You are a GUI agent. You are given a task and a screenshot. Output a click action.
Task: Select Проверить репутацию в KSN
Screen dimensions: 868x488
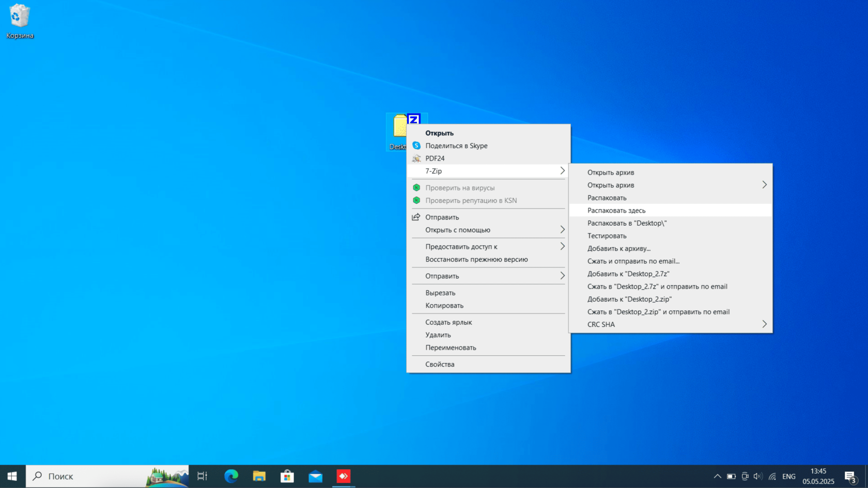coord(488,200)
